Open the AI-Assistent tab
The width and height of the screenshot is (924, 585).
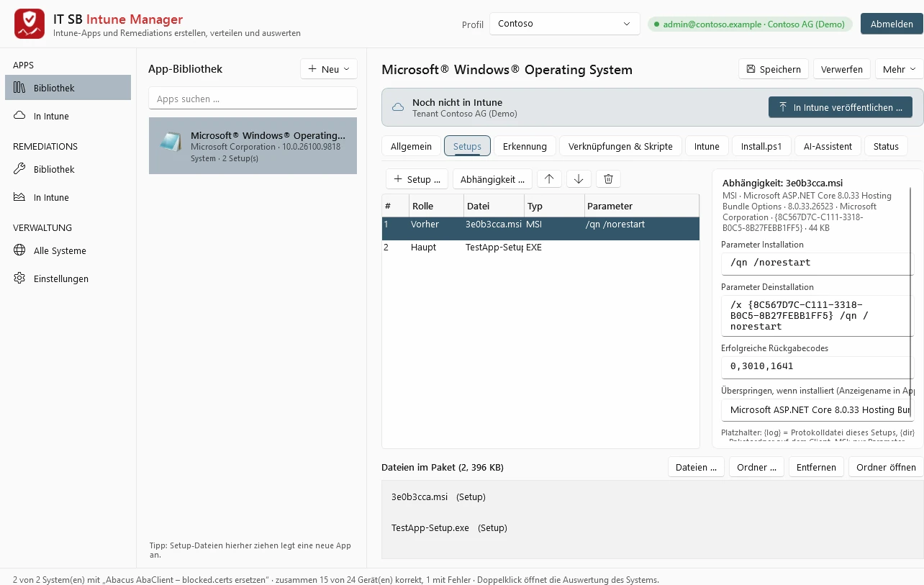(828, 146)
